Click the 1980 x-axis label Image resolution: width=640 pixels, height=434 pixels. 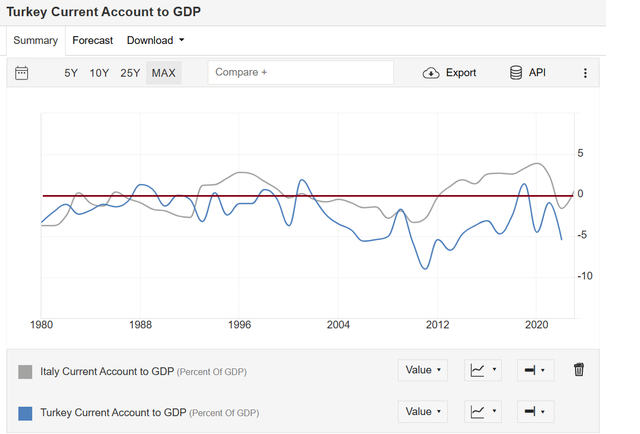click(41, 325)
